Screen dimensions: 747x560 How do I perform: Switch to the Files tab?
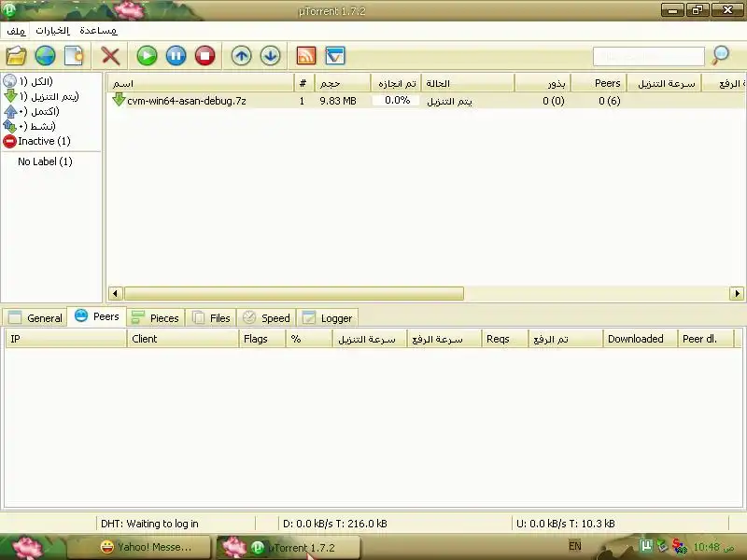pyautogui.click(x=211, y=317)
